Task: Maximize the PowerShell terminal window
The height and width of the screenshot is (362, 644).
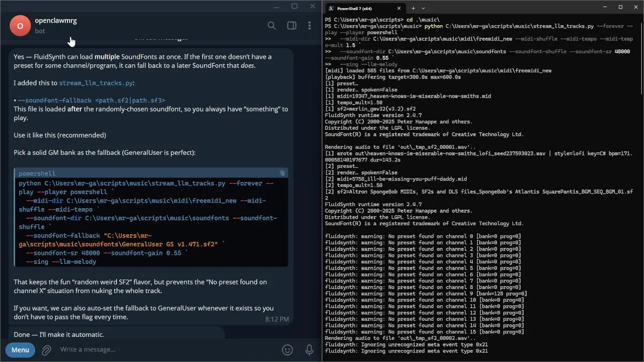Action: (x=620, y=7)
